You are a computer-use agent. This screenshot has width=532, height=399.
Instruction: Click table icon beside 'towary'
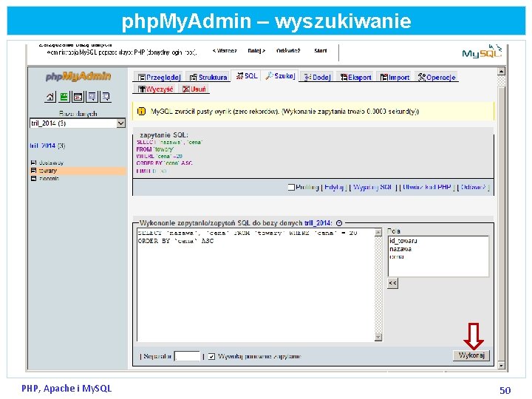pyautogui.click(x=33, y=171)
